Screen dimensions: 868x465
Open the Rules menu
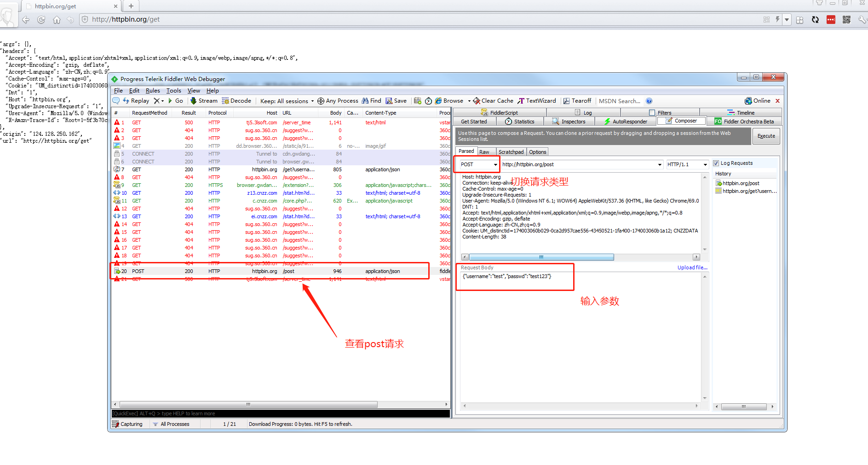coord(153,91)
